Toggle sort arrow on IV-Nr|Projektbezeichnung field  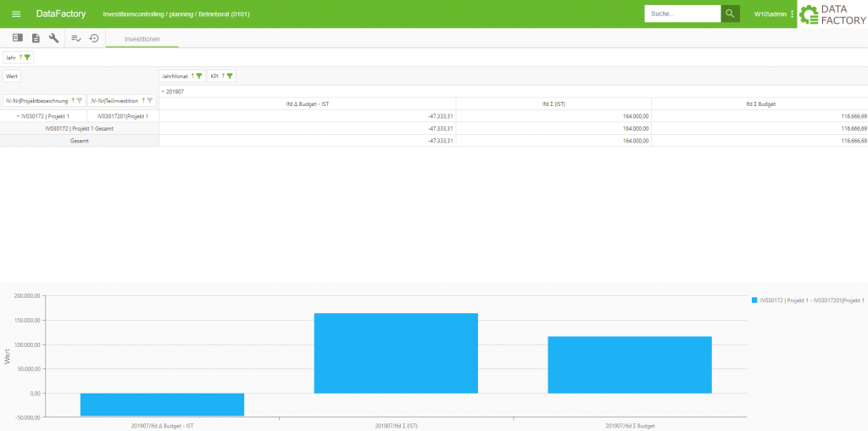73,101
